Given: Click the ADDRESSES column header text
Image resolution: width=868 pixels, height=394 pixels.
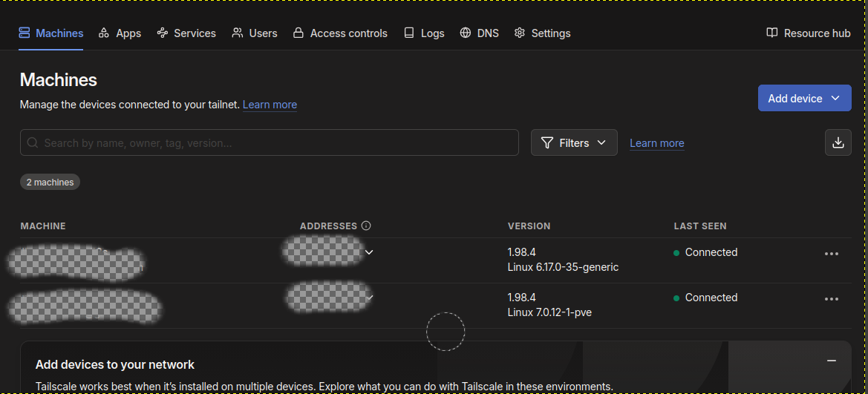Looking at the screenshot, I should click(x=328, y=226).
